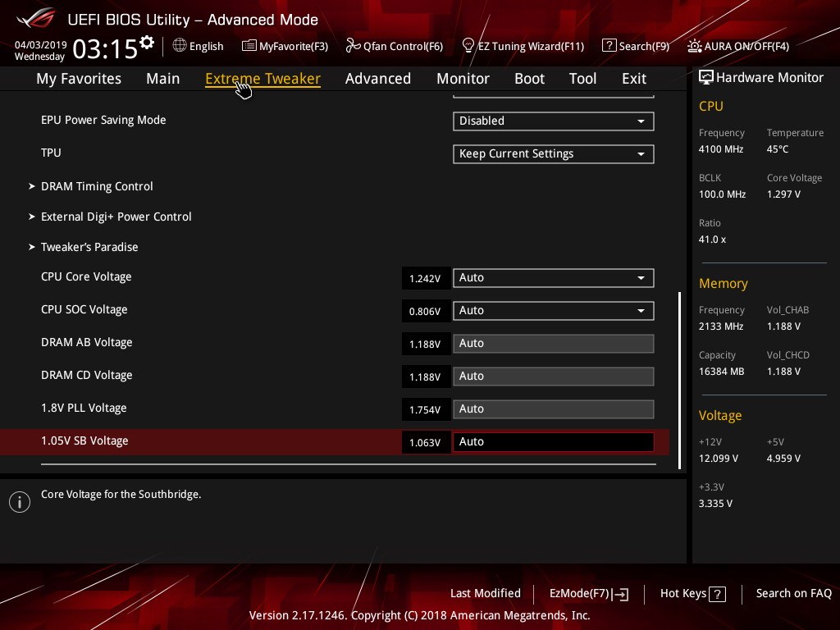Click the TPU label
The width and height of the screenshot is (840, 630).
pyautogui.click(x=51, y=153)
